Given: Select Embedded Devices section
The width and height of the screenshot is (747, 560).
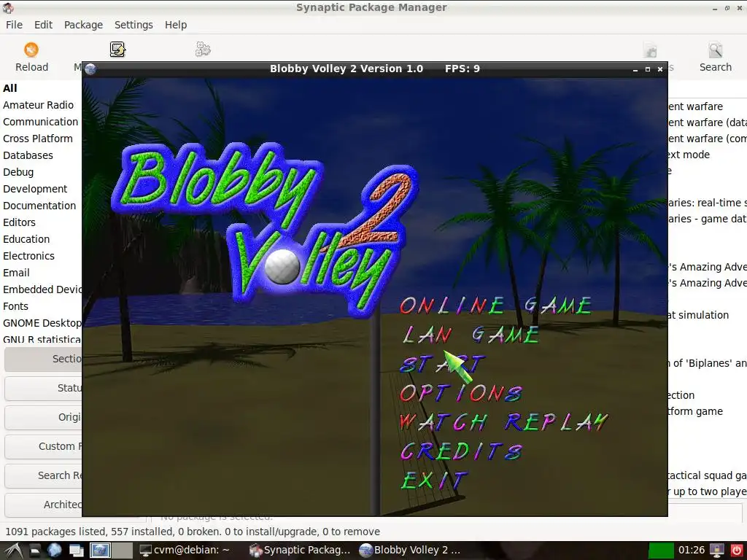Looking at the screenshot, I should click(x=42, y=289).
